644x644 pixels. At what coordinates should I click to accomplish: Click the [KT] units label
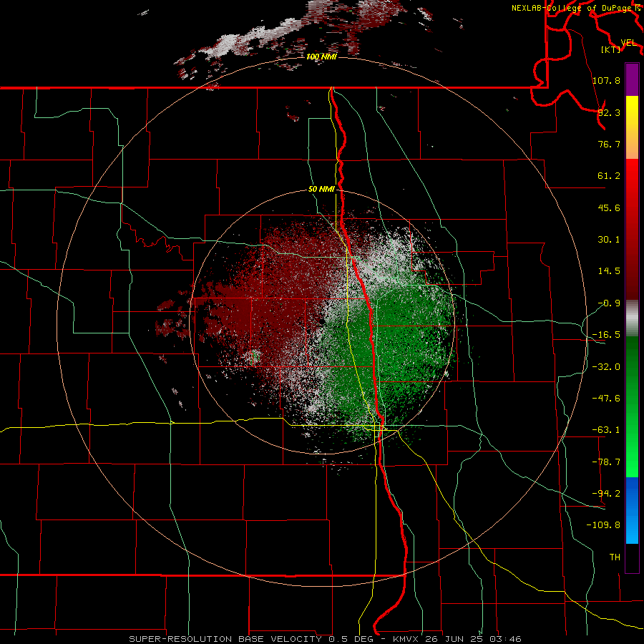click(x=610, y=49)
